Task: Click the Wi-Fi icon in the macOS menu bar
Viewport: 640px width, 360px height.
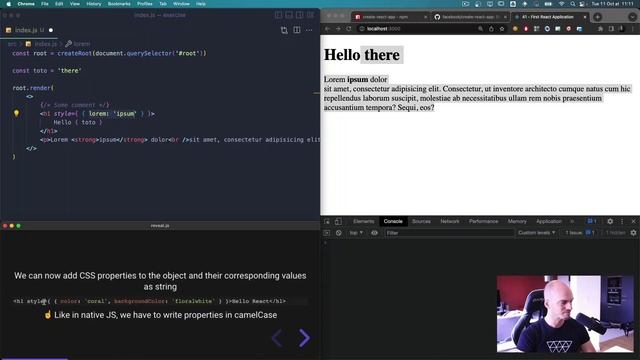Action: point(562,4)
